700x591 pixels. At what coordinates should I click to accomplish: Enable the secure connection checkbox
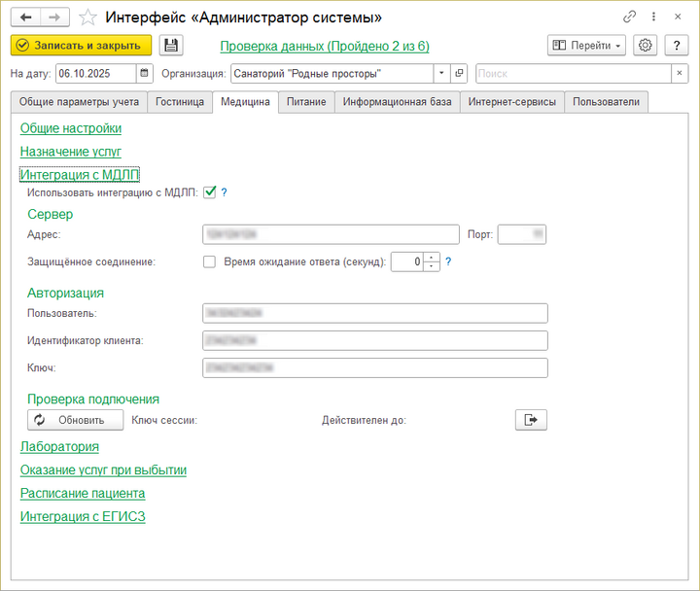[208, 261]
